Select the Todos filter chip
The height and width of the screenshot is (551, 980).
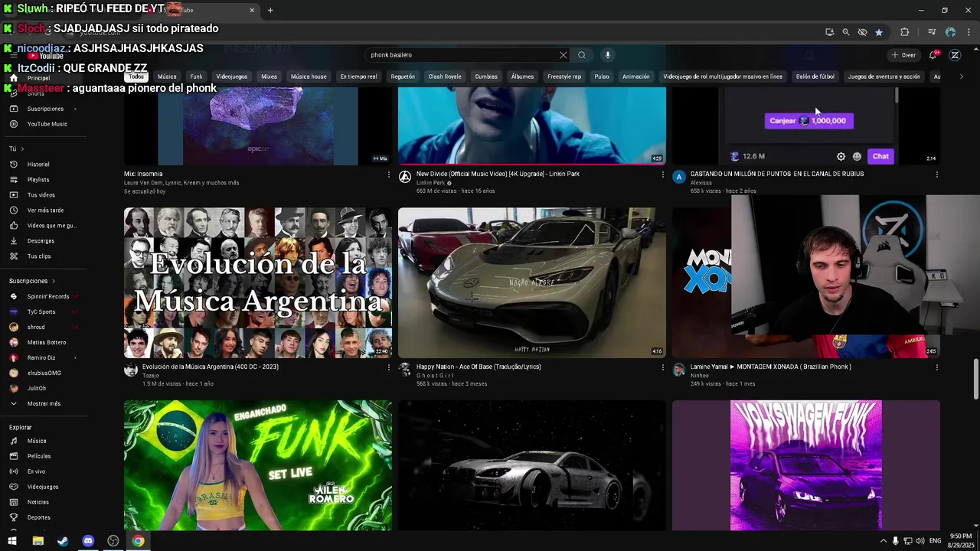coord(136,77)
